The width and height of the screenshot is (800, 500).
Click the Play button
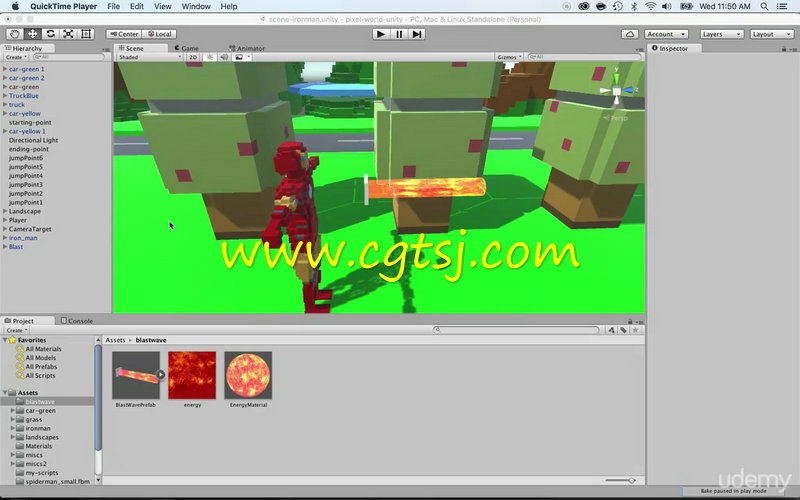tap(380, 34)
